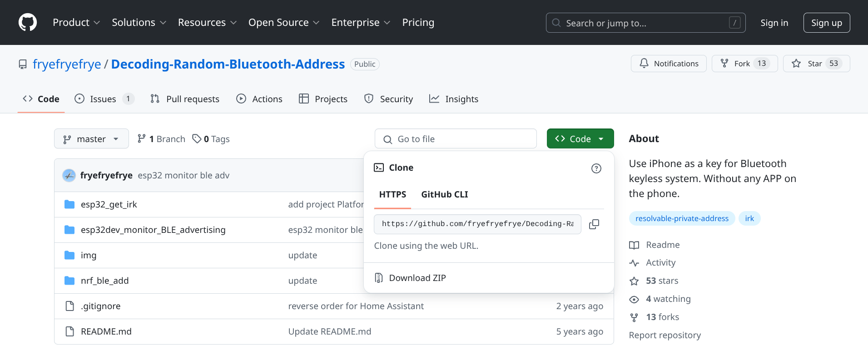This screenshot has width=868, height=350.
Task: Click the Notifications bell button
Action: pyautogui.click(x=668, y=64)
